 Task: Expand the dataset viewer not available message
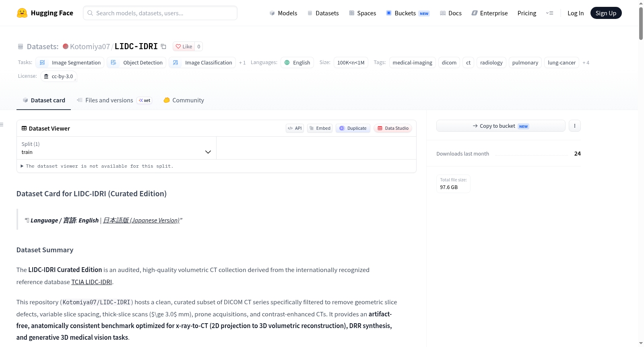point(97,166)
